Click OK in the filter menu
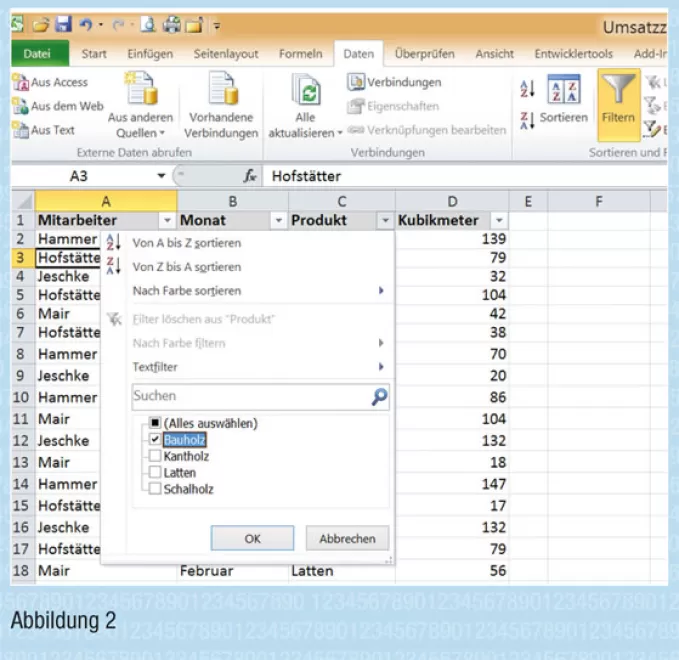Screen dimensions: 679x660 pos(252,538)
